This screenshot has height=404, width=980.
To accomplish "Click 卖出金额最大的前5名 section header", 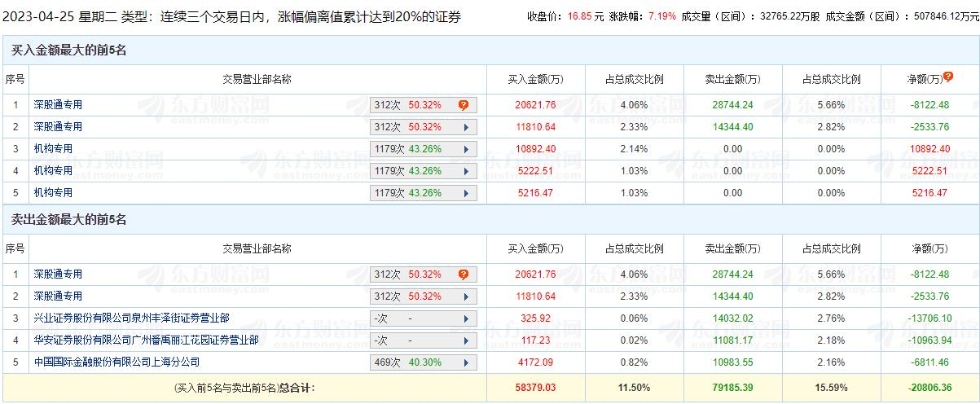I will tap(68, 220).
